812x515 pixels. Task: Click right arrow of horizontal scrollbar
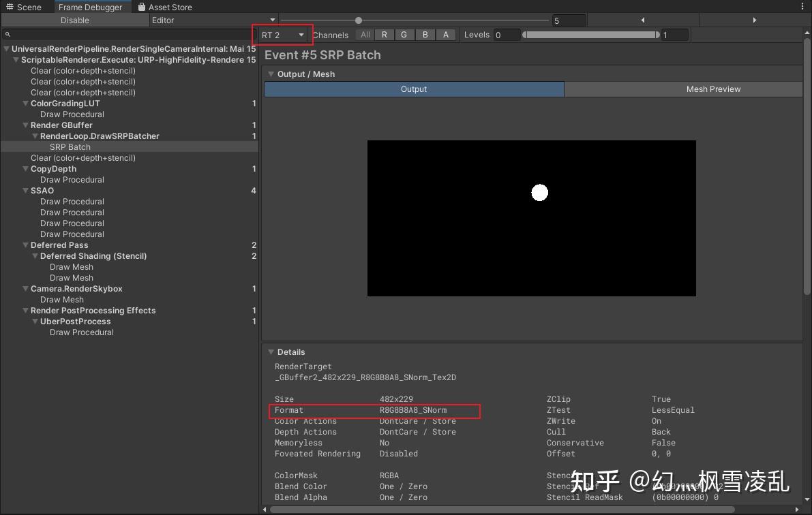click(x=798, y=510)
